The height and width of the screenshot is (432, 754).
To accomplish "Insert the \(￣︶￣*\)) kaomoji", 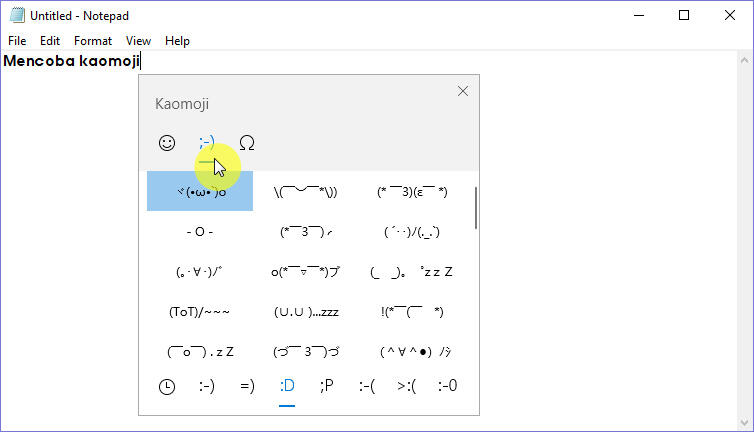I will pyautogui.click(x=306, y=191).
